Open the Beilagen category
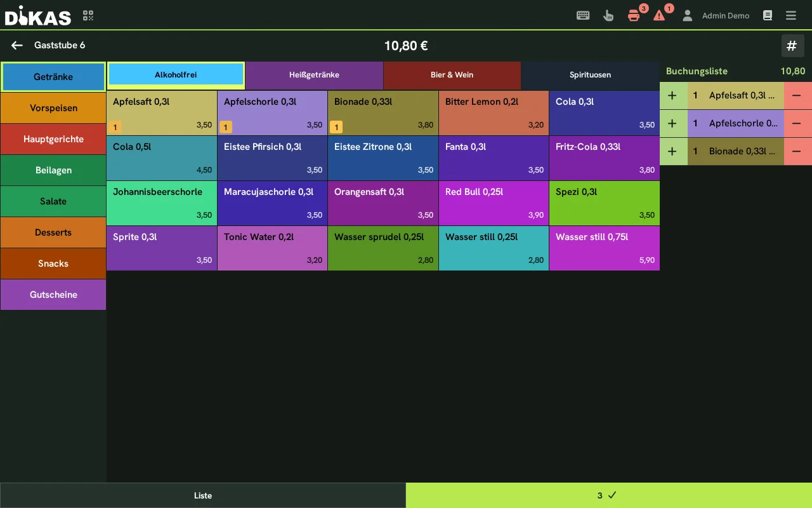The height and width of the screenshot is (508, 812). (53, 170)
